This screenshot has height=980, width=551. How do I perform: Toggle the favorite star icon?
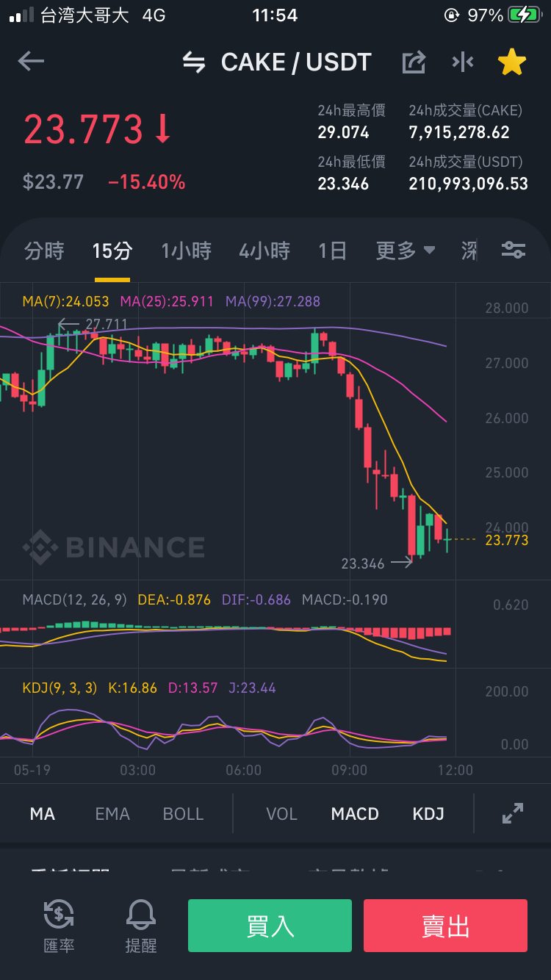pyautogui.click(x=512, y=62)
